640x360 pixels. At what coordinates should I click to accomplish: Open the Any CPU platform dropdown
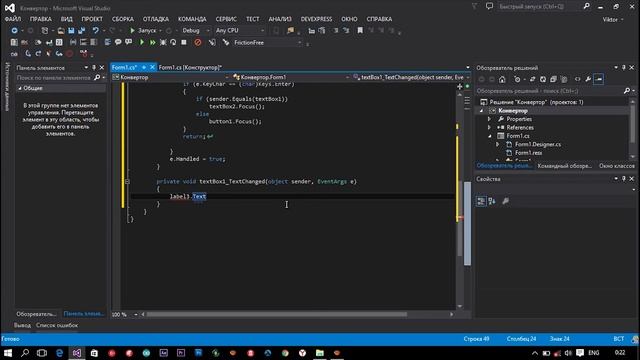(x=240, y=30)
